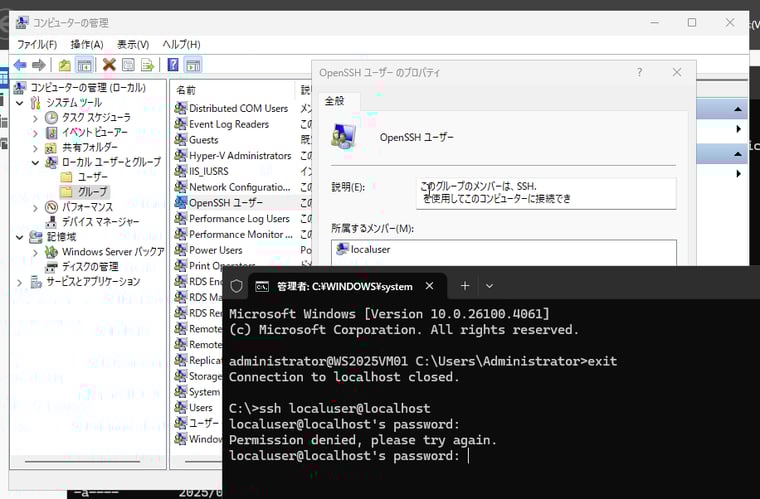Select the Distributed COM Users group

point(238,109)
